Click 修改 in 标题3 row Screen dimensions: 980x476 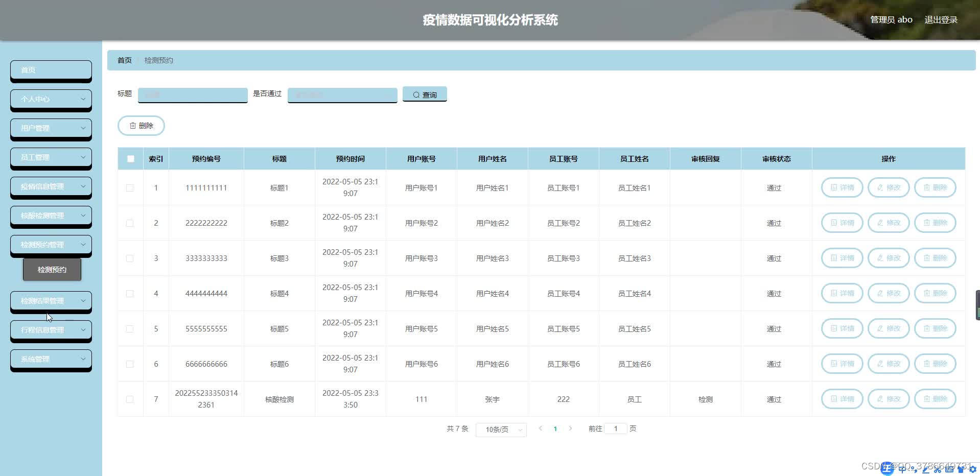pos(889,258)
